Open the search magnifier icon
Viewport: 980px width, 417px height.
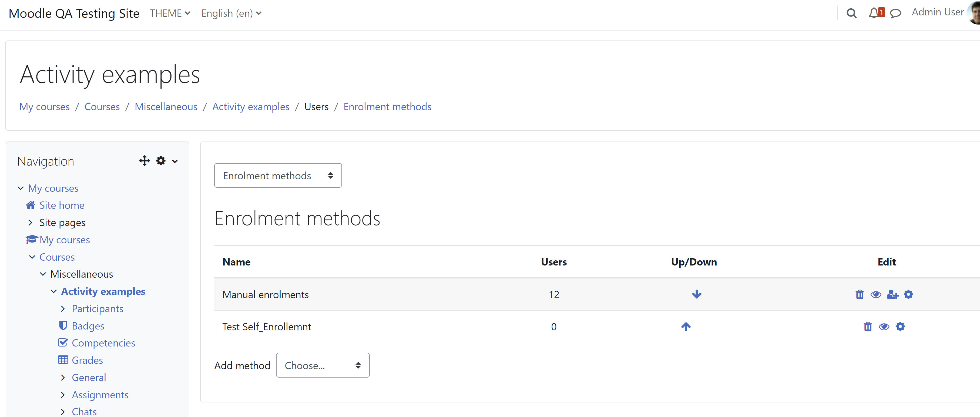[851, 13]
